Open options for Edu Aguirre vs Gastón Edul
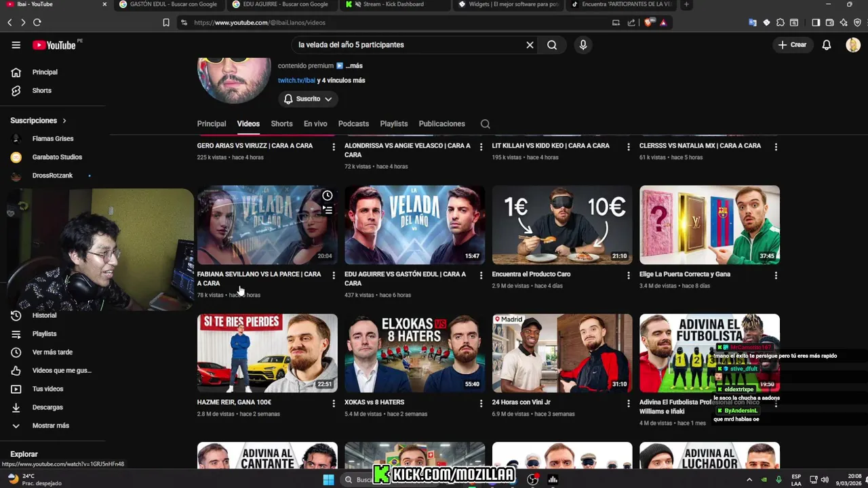The width and height of the screenshot is (868, 488). pos(481,275)
